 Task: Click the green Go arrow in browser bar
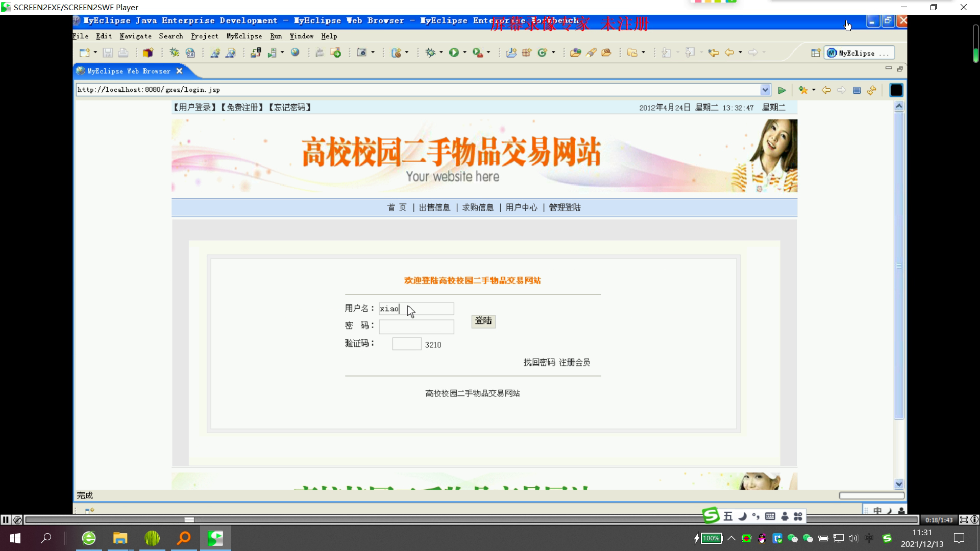pyautogui.click(x=782, y=90)
